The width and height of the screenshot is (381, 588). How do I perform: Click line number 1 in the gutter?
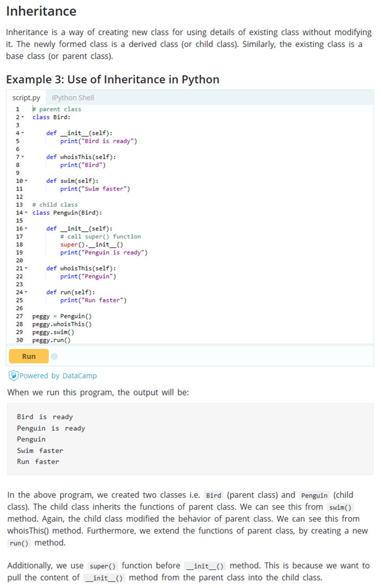coord(18,109)
